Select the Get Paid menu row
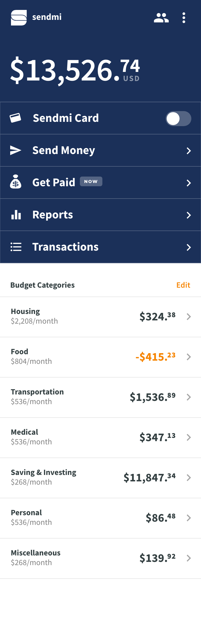Viewport: 201px width, 644px height. coord(100,182)
